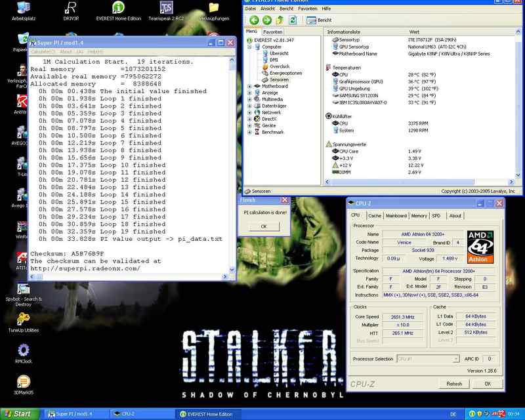Image resolution: width=525 pixels, height=420 pixels.
Task: Switch to Favoriten tab in EVEREST sidebar
Action: 272,31
